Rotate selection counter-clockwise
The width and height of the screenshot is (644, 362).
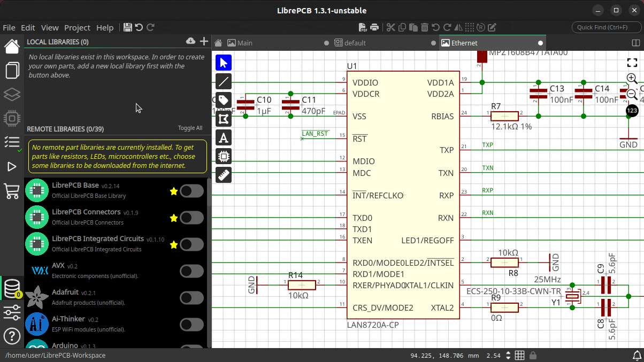(435, 27)
